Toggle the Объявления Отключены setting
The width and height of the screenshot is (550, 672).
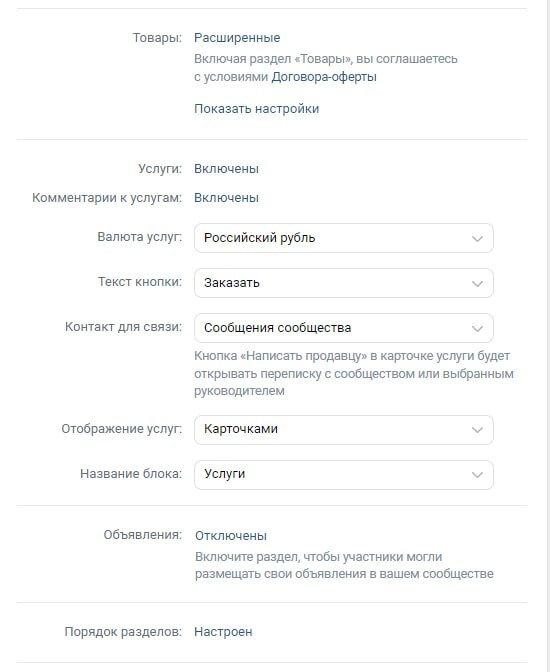231,536
